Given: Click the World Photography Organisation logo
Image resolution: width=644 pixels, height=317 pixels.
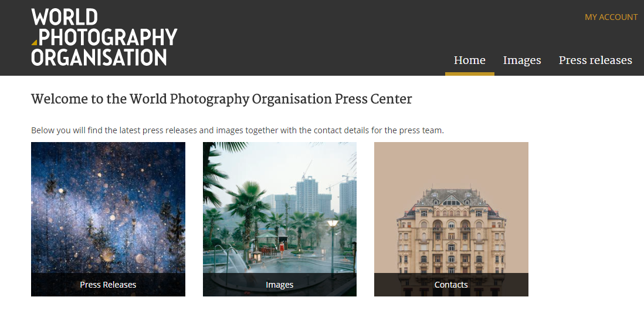Looking at the screenshot, I should 104,38.
